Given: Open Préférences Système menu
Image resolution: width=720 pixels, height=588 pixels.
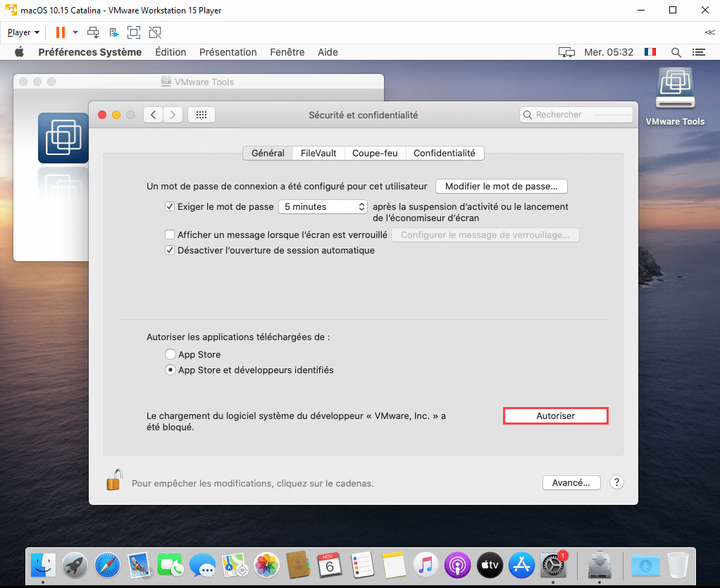Looking at the screenshot, I should [90, 52].
